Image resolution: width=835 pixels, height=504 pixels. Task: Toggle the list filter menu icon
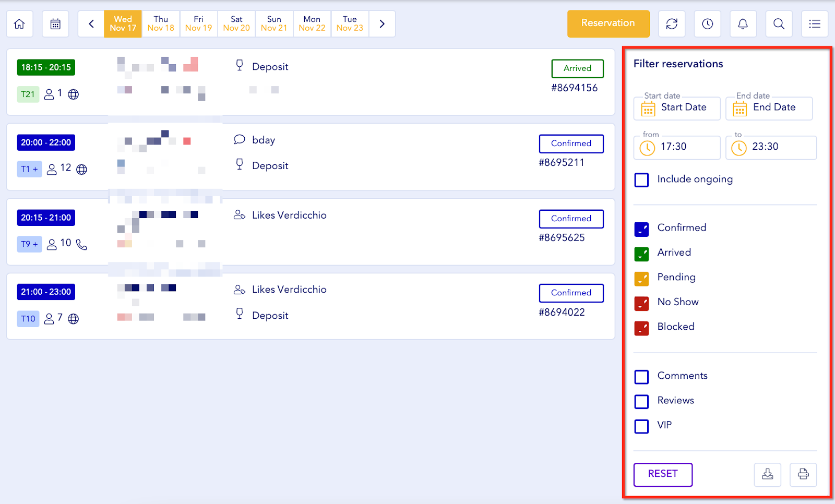814,24
